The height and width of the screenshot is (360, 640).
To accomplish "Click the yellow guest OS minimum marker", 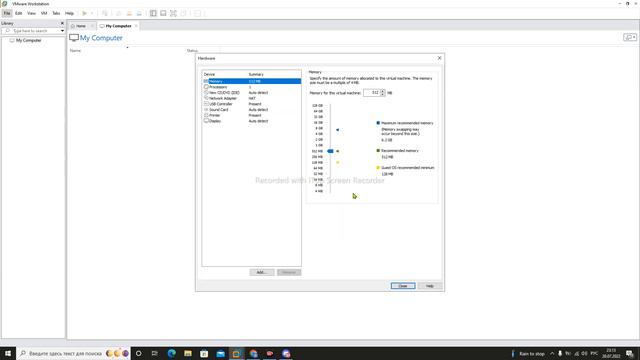I will tap(338, 162).
